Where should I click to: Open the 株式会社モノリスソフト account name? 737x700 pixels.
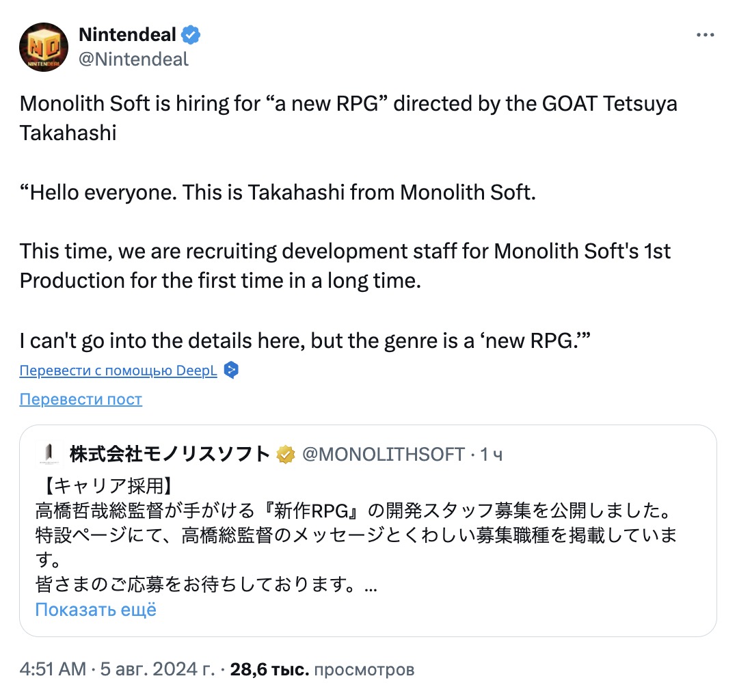click(170, 454)
